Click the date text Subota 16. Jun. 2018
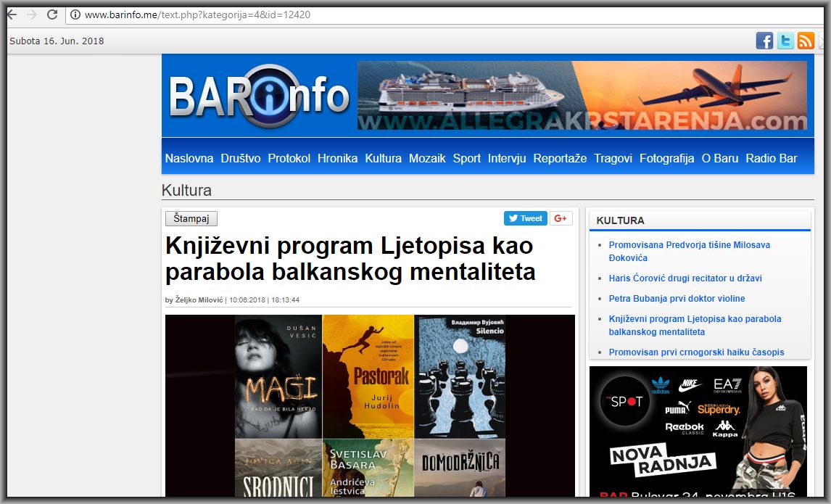The height and width of the screenshot is (504, 831). (x=57, y=41)
